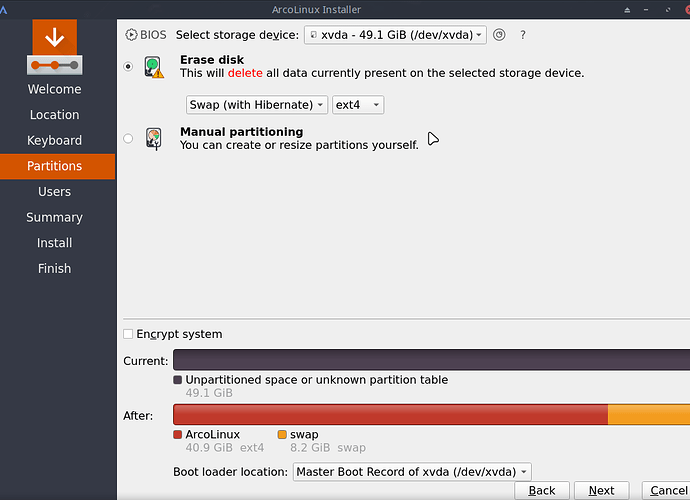Go to the Summary step in sidebar
690x500 pixels.
click(55, 217)
